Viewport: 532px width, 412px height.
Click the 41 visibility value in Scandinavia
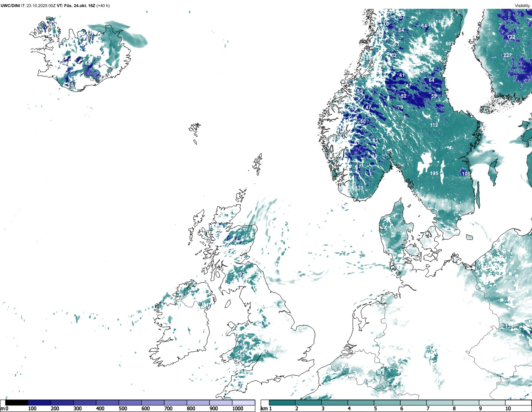(402, 75)
